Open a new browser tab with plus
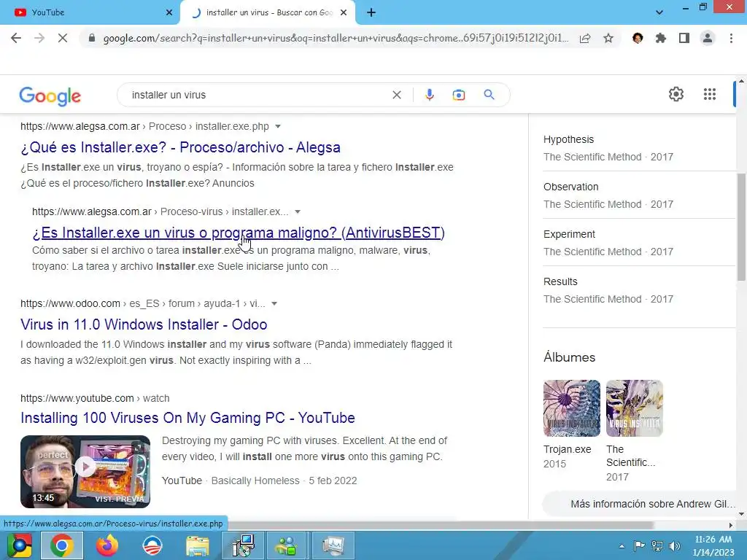This screenshot has width=747, height=560. coord(371,13)
